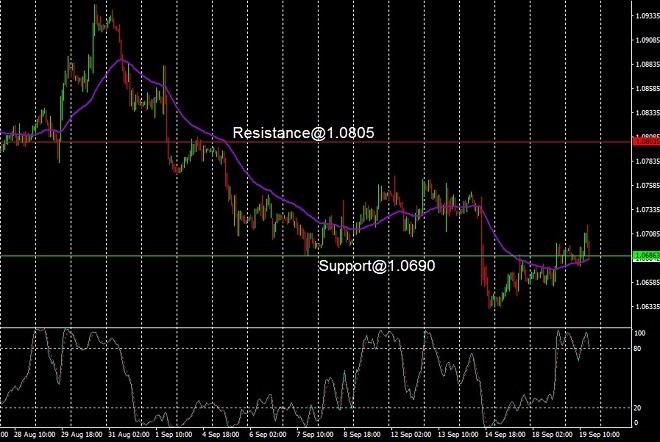Click the 1.09335 price axis label
Screen dimensions: 660x442
[x=647, y=16]
